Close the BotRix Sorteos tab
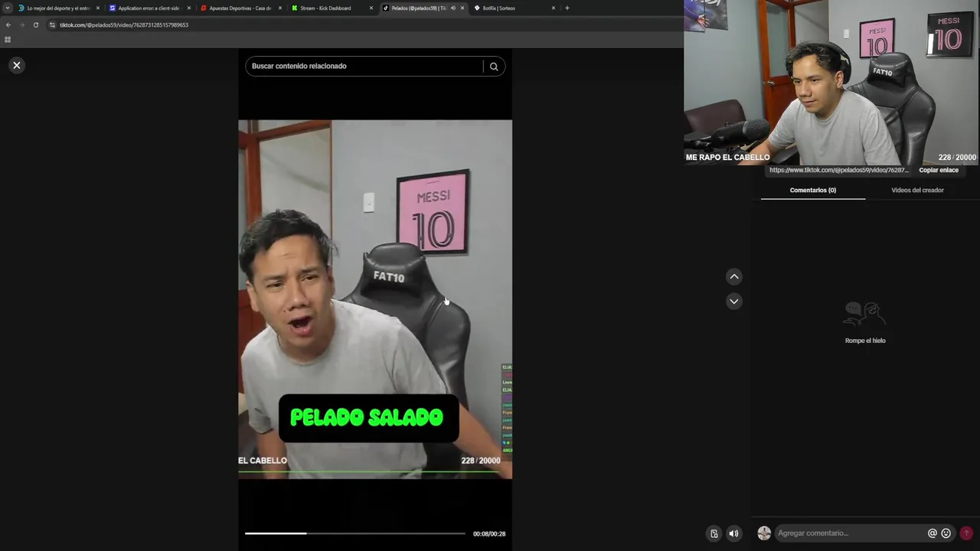The height and width of the screenshot is (551, 980). coord(554,8)
